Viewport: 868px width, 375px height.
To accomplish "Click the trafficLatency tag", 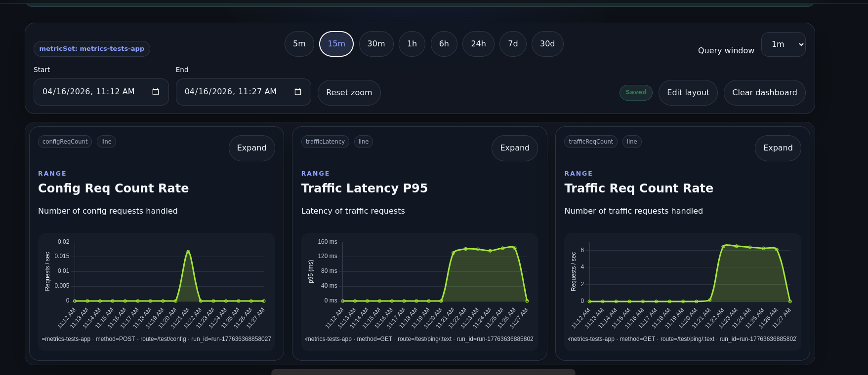I will pos(325,142).
